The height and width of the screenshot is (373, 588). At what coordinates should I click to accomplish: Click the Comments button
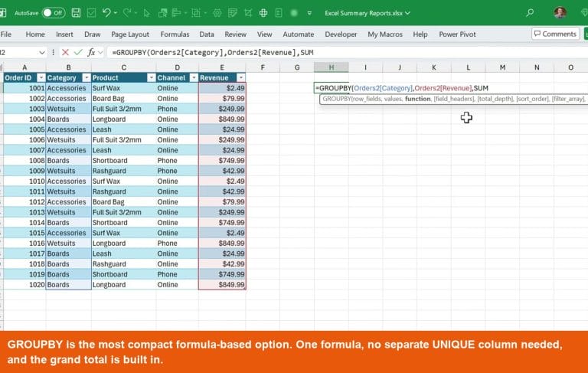tap(555, 34)
